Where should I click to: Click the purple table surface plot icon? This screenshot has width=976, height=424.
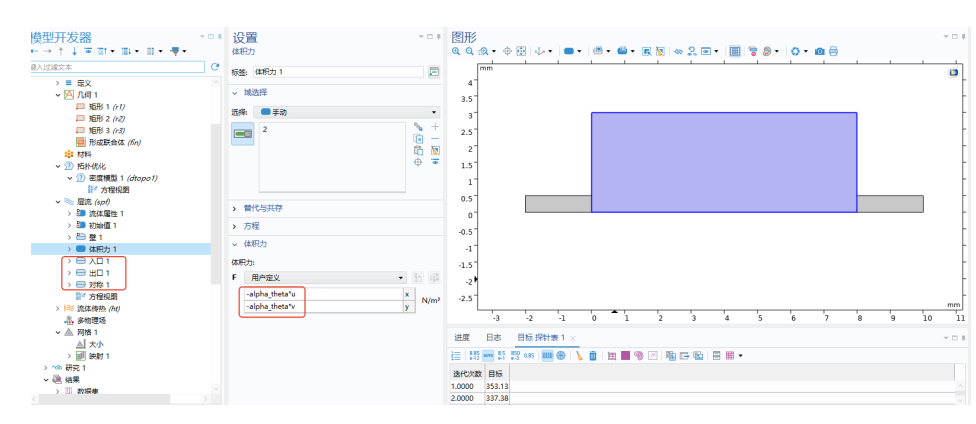click(x=626, y=356)
